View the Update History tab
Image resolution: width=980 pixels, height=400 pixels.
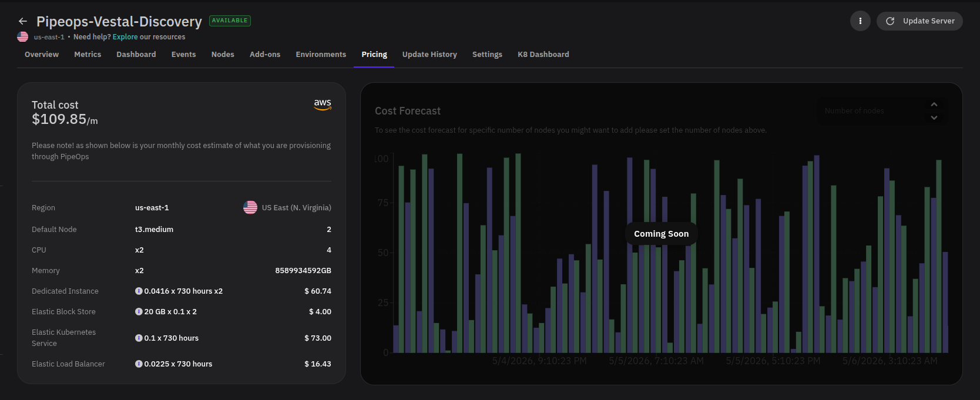coord(429,54)
